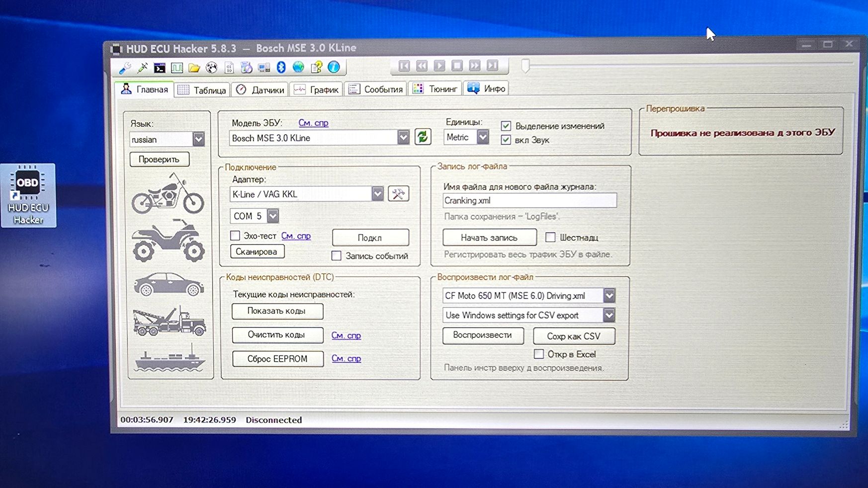Select the car vehicle icon
Screen dimensions: 868x488
(169, 284)
